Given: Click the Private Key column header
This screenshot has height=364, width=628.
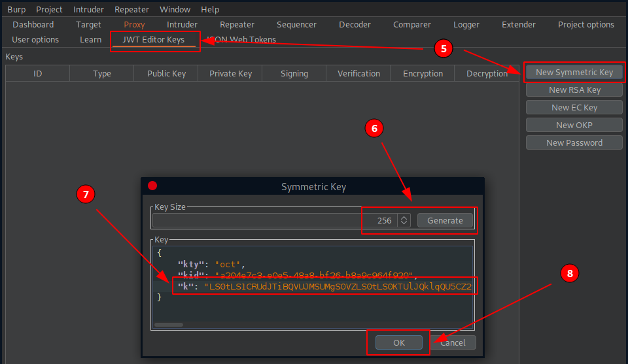Looking at the screenshot, I should click(x=230, y=74).
